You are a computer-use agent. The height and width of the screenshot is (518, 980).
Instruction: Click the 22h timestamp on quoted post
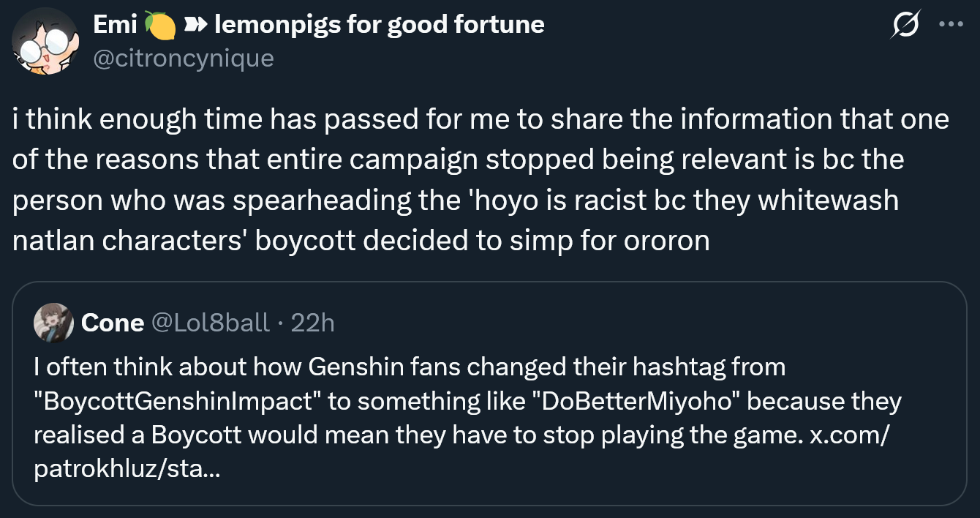pyautogui.click(x=313, y=323)
